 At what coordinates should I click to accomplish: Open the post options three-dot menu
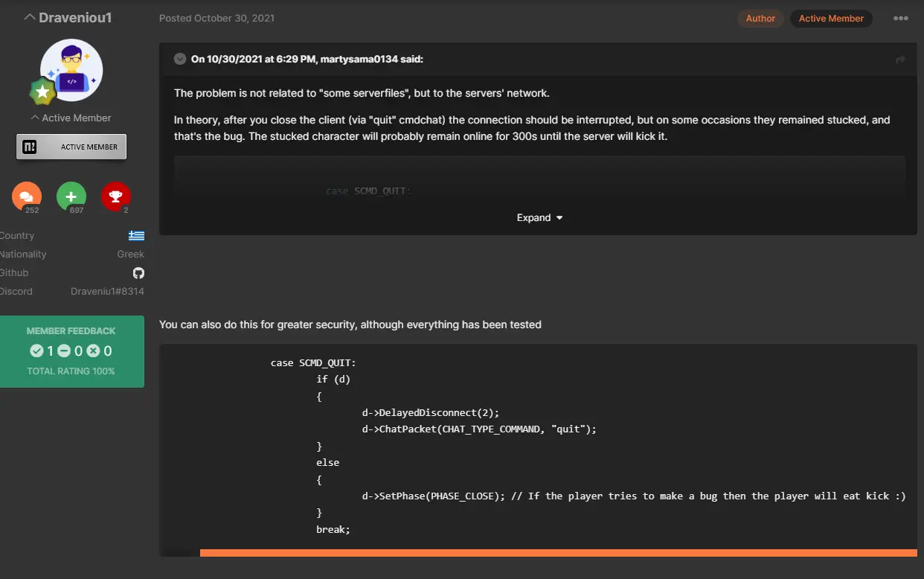(900, 19)
